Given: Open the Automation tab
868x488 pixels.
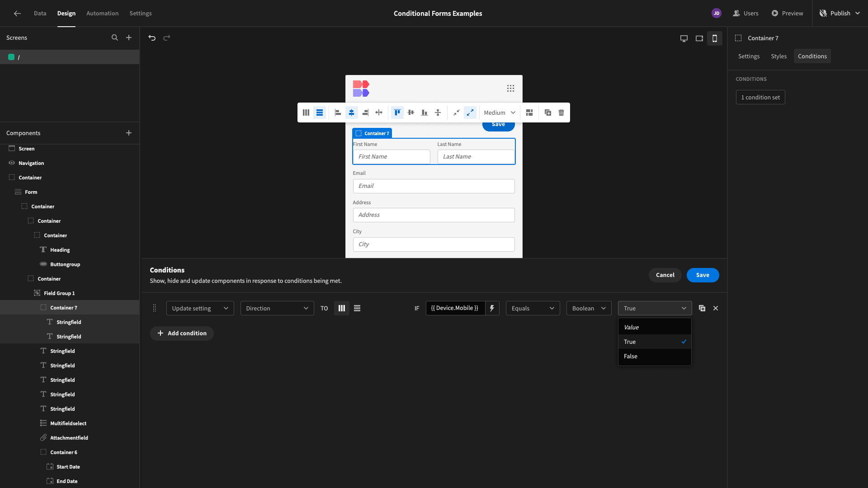Looking at the screenshot, I should (103, 14).
